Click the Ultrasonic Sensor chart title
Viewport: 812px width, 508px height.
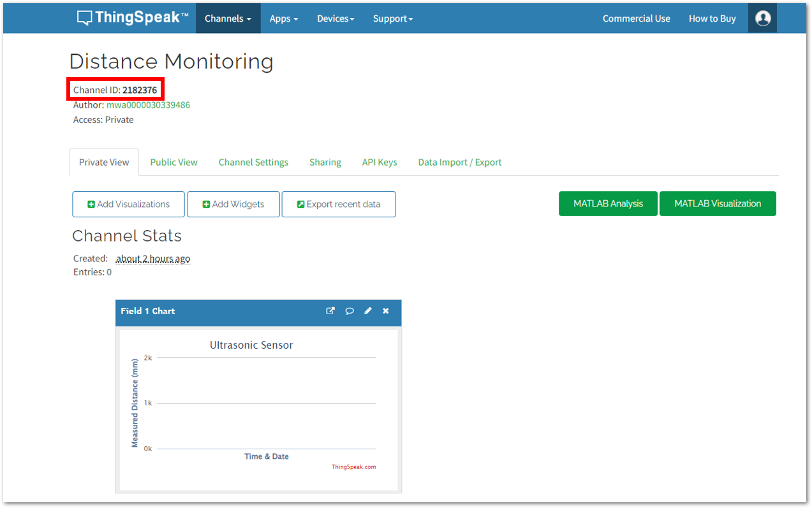coord(251,345)
